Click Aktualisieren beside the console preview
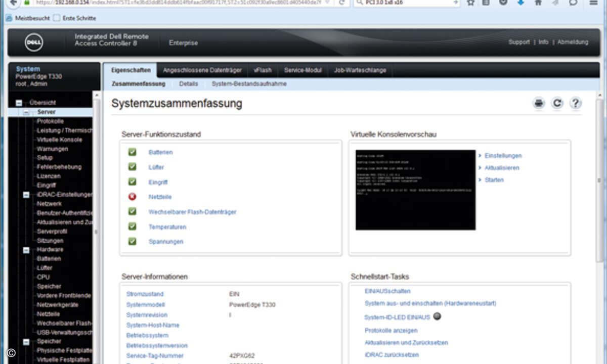607x364 pixels. pyautogui.click(x=502, y=168)
